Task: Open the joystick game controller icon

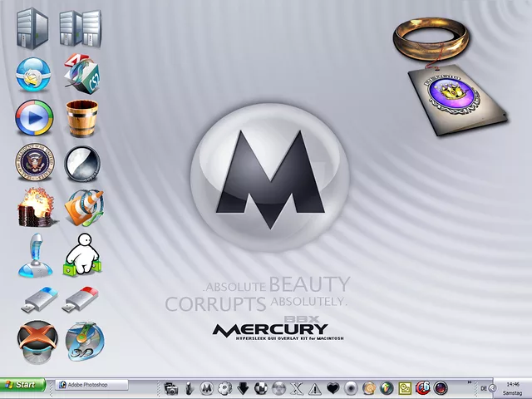Action: point(34,254)
